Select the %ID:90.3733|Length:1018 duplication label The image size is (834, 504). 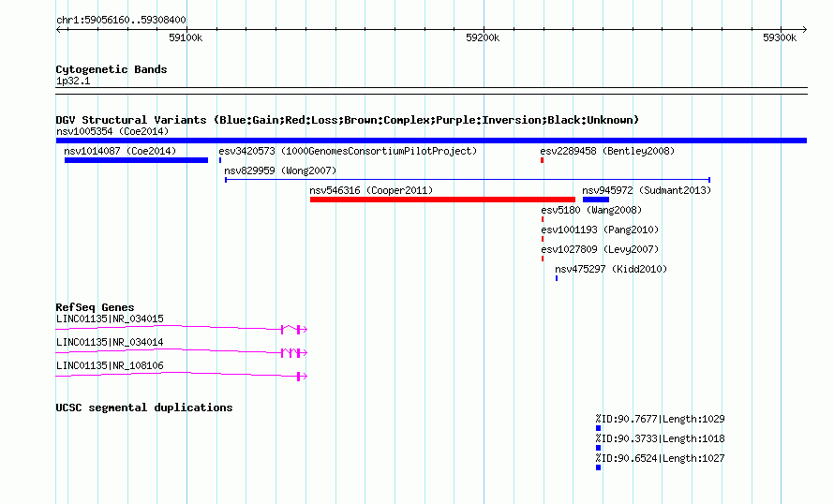(660, 438)
